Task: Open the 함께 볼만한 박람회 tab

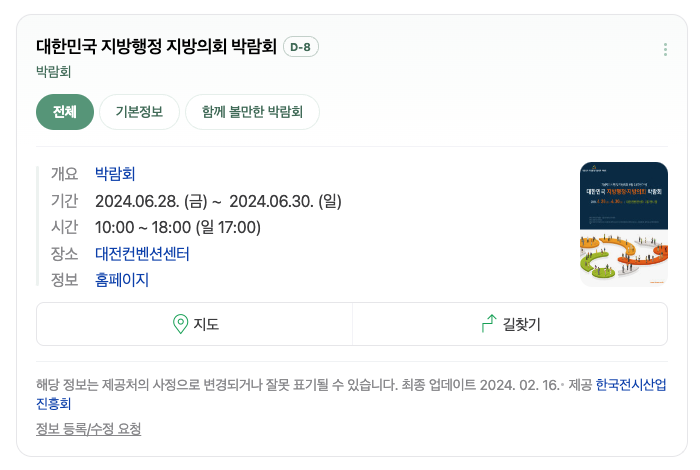Action: click(252, 112)
